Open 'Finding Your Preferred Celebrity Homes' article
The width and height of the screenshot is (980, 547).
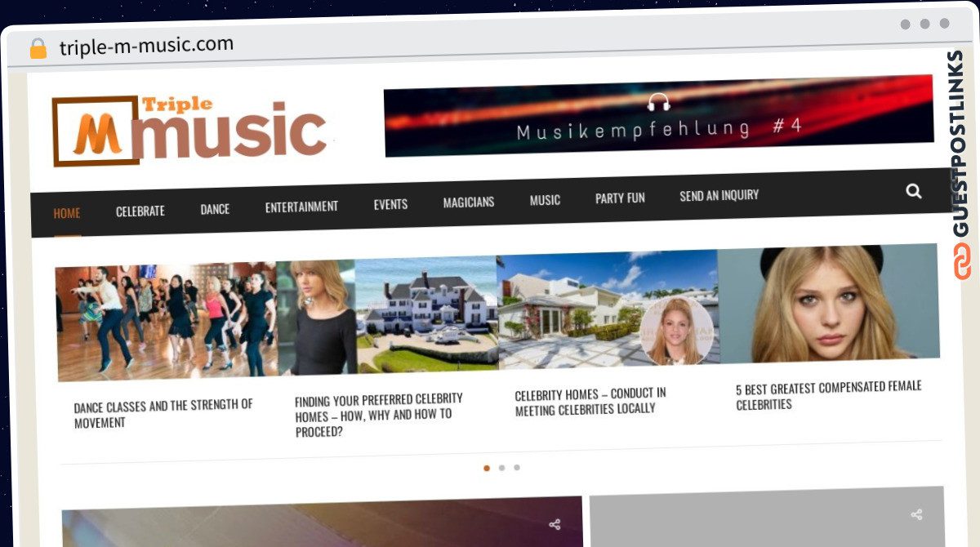click(379, 415)
